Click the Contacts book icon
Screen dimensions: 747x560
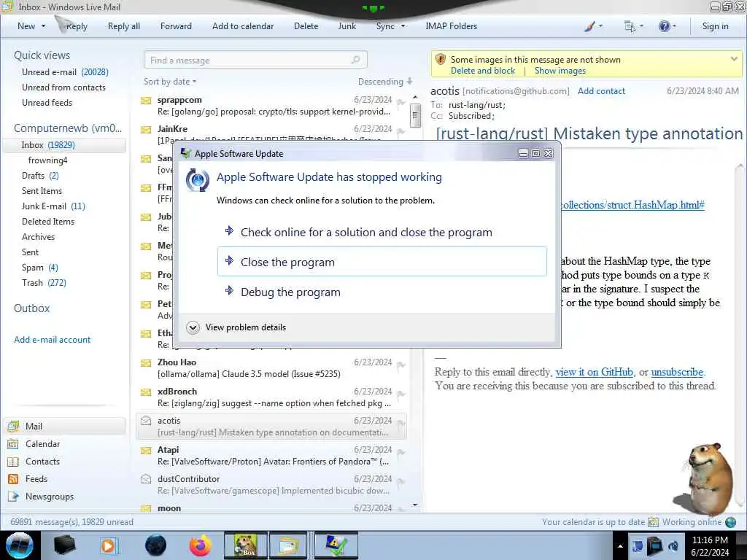point(13,462)
